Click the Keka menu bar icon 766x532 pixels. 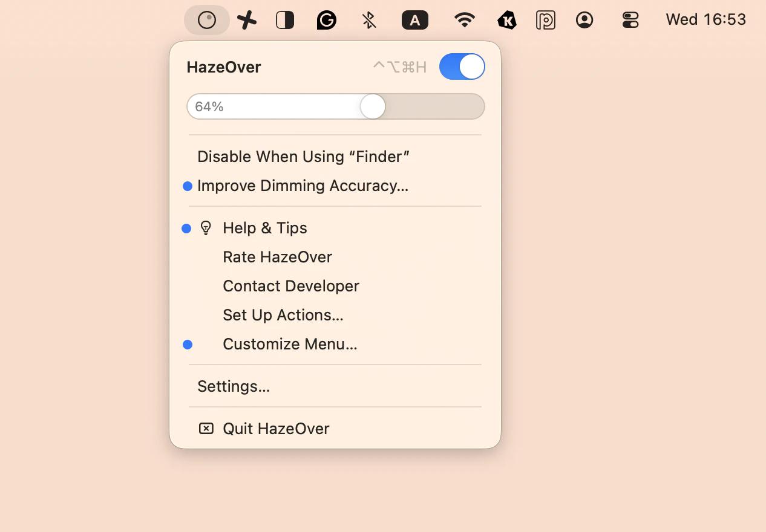click(506, 19)
